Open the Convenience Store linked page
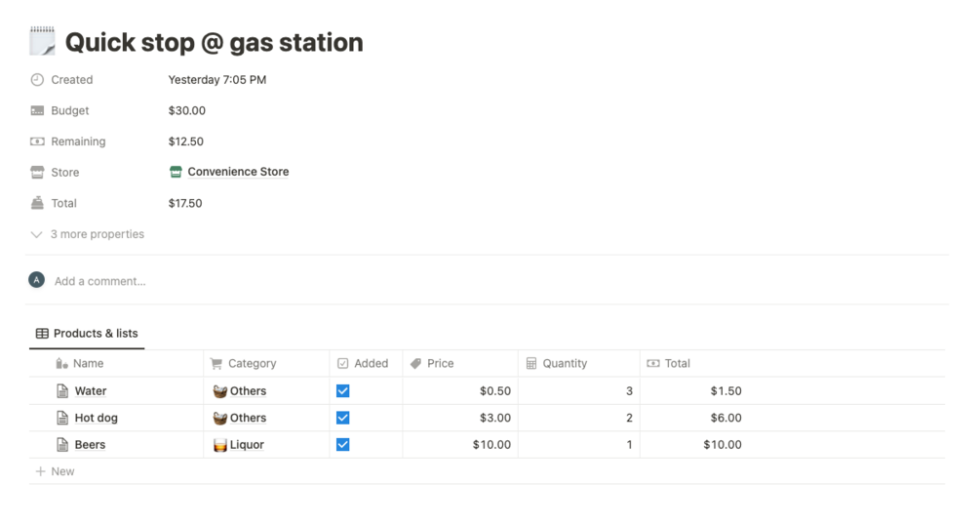The width and height of the screenshot is (980, 525). (x=238, y=173)
